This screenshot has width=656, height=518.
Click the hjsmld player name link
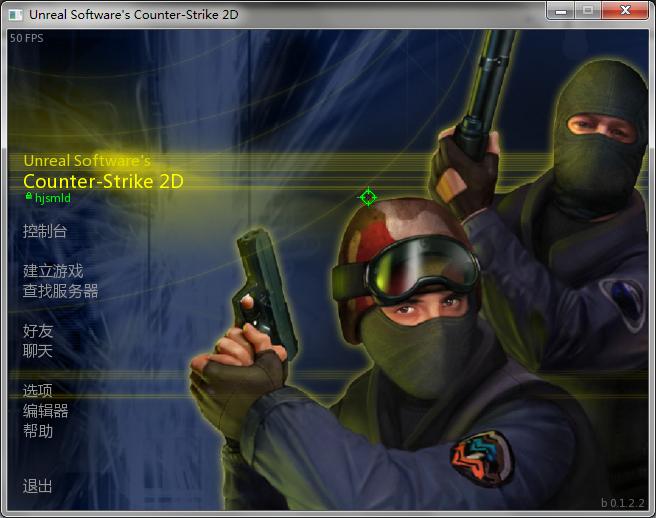53,198
